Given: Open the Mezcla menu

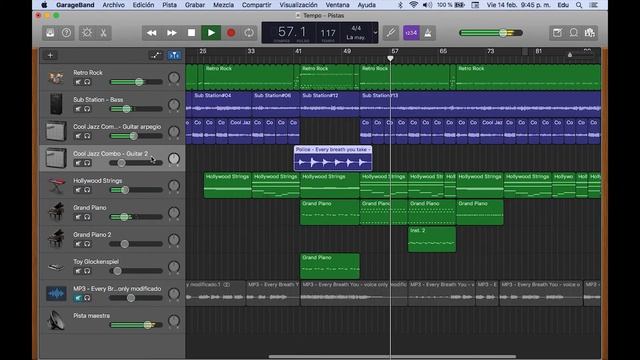Looking at the screenshot, I should click(224, 5).
